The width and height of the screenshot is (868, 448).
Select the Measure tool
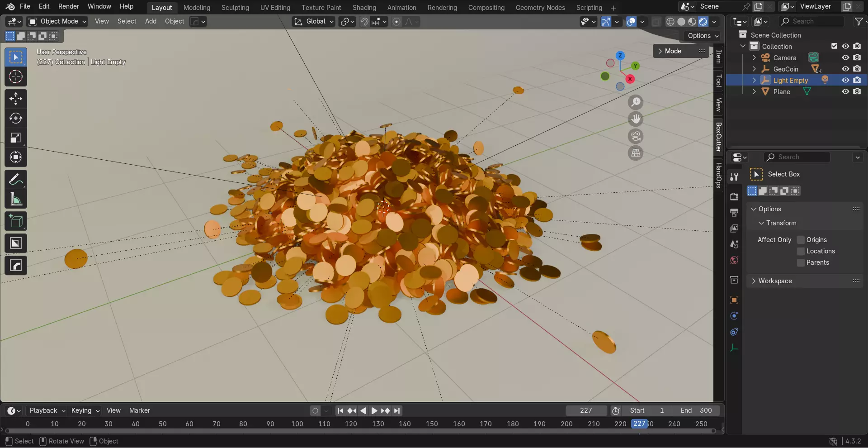point(16,199)
